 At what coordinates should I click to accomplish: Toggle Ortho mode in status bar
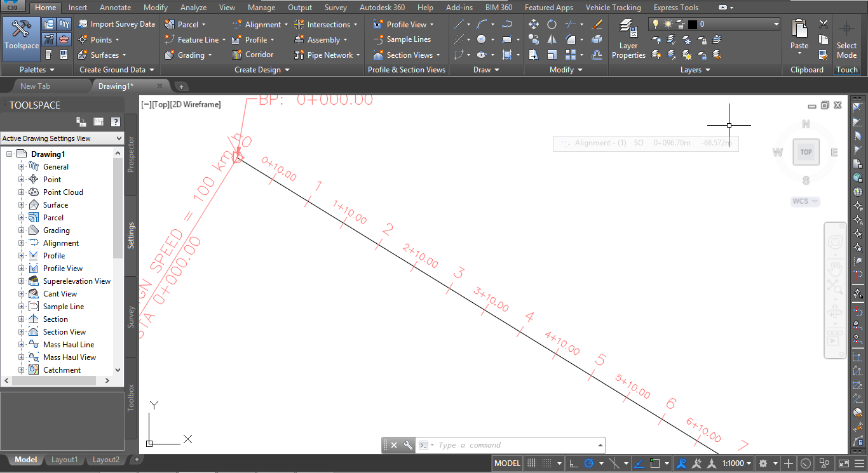(573, 463)
